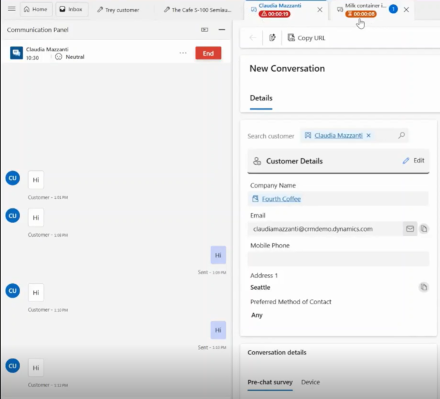Open the Inbox tab
This screenshot has height=399, width=440.
pyautogui.click(x=71, y=9)
